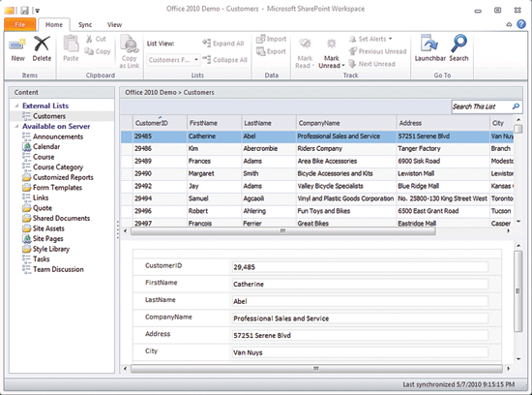Click the horizontal scrollbar of detail form
The width and height of the screenshot is (532, 395).
point(316,369)
